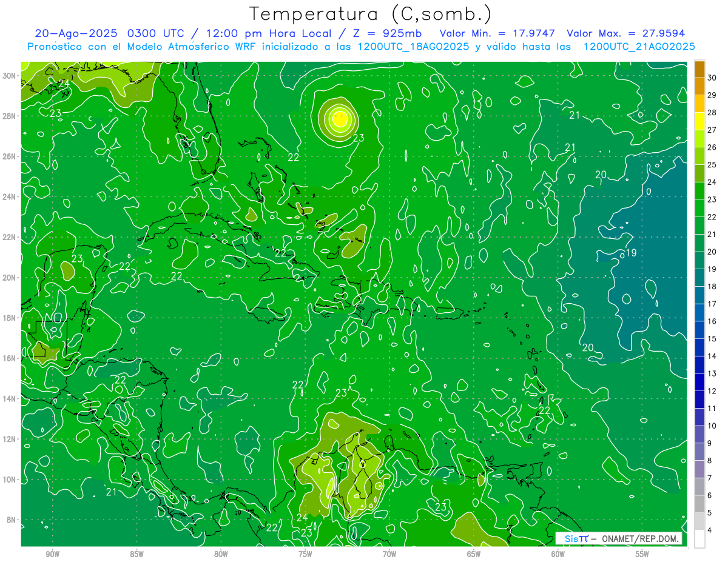Click legend value 11 on color scale
The height and width of the screenshot is (562, 728).
[x=712, y=408]
